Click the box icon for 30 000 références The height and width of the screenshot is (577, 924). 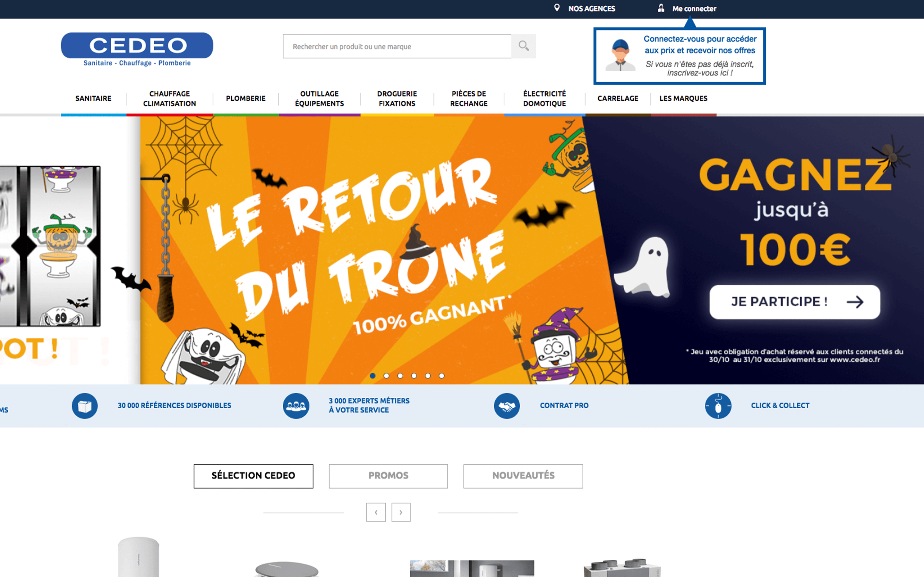tap(85, 406)
